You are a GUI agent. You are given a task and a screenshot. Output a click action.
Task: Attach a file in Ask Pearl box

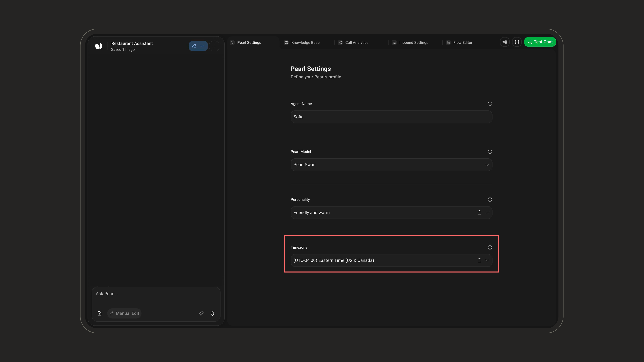click(x=99, y=313)
